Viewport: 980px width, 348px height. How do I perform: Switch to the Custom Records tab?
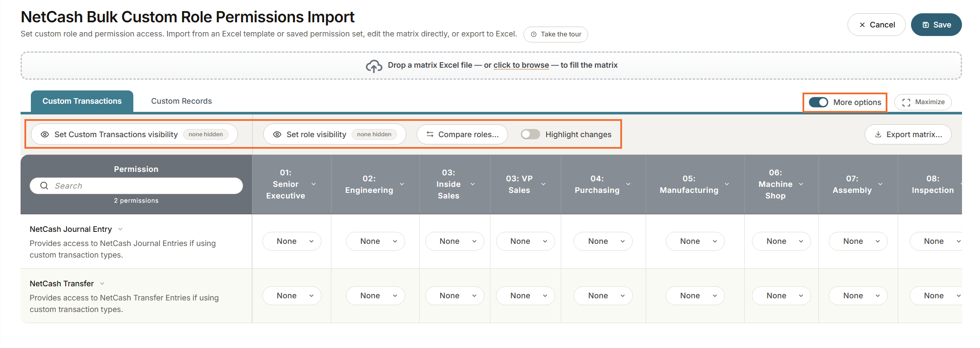[x=181, y=101]
